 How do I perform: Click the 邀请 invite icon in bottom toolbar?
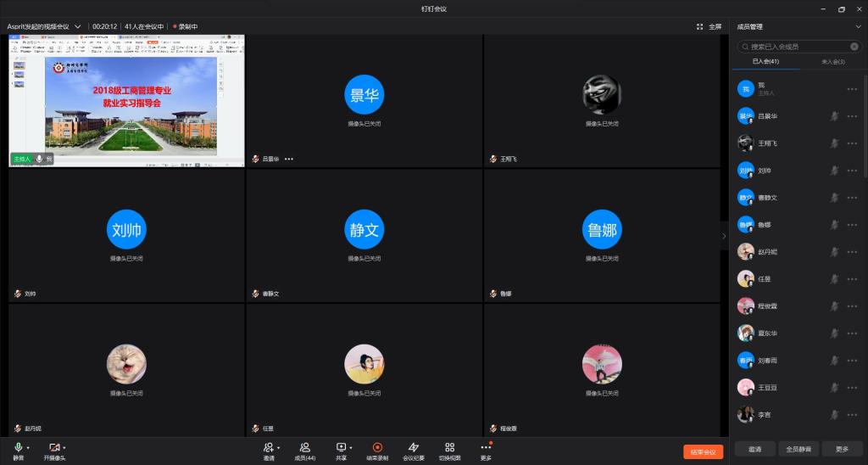pos(268,447)
